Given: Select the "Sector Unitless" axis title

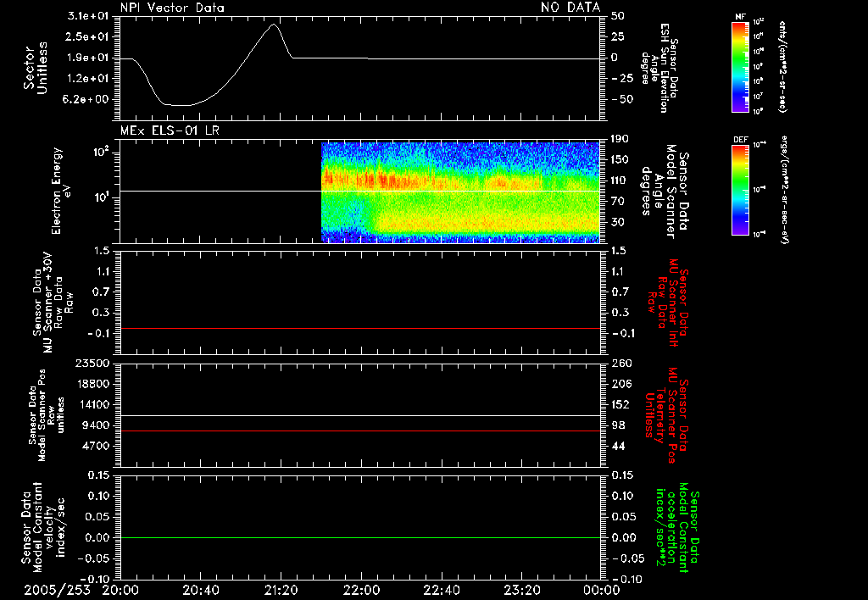Looking at the screenshot, I should 36,68.
